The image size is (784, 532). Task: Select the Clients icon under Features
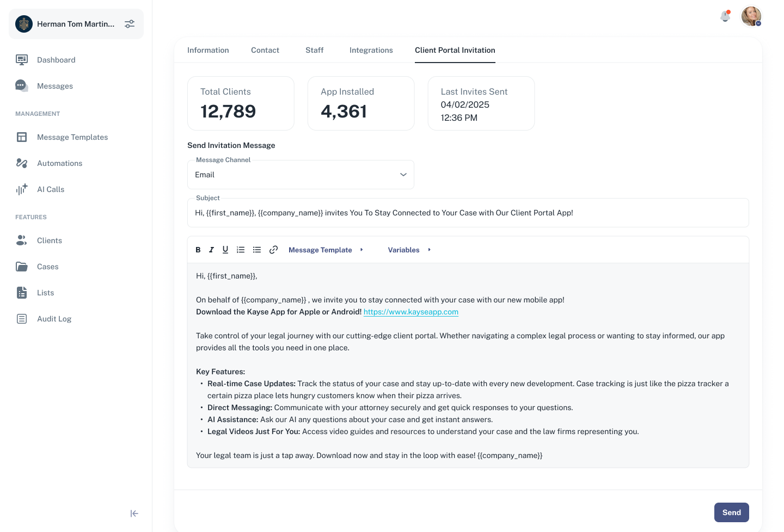(x=21, y=240)
